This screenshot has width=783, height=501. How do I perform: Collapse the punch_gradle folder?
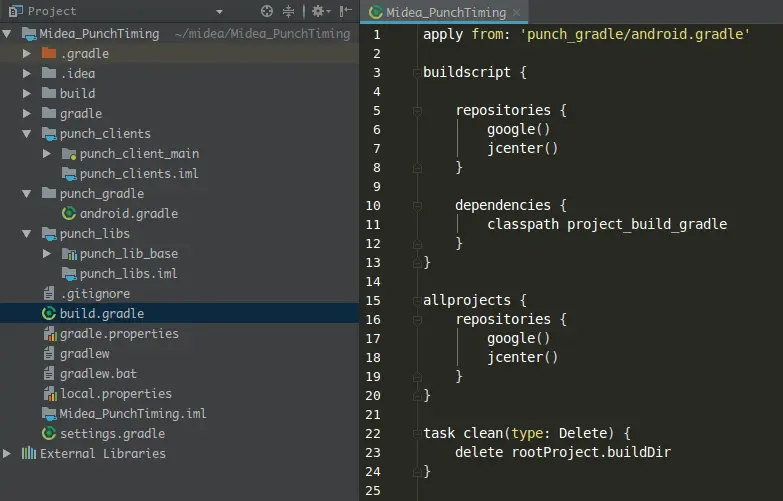point(27,194)
